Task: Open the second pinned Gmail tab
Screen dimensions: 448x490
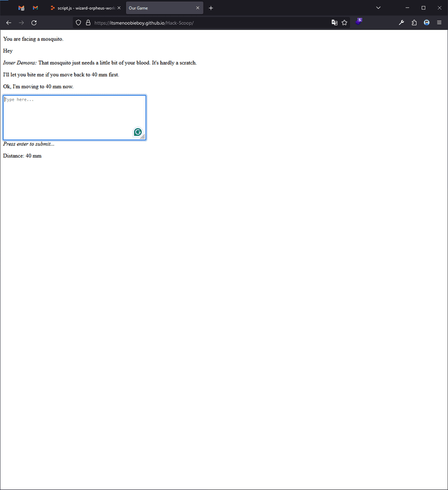Action: click(35, 8)
